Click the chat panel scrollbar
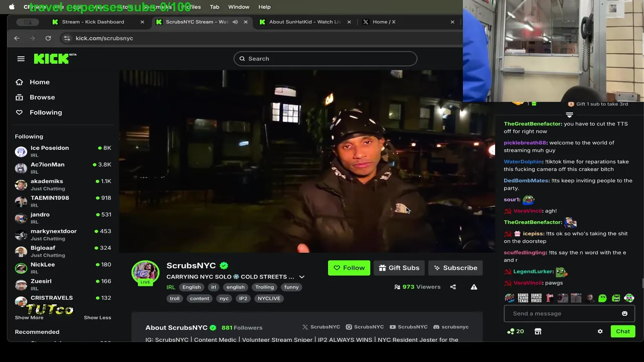This screenshot has width=644, height=362. pos(641,284)
